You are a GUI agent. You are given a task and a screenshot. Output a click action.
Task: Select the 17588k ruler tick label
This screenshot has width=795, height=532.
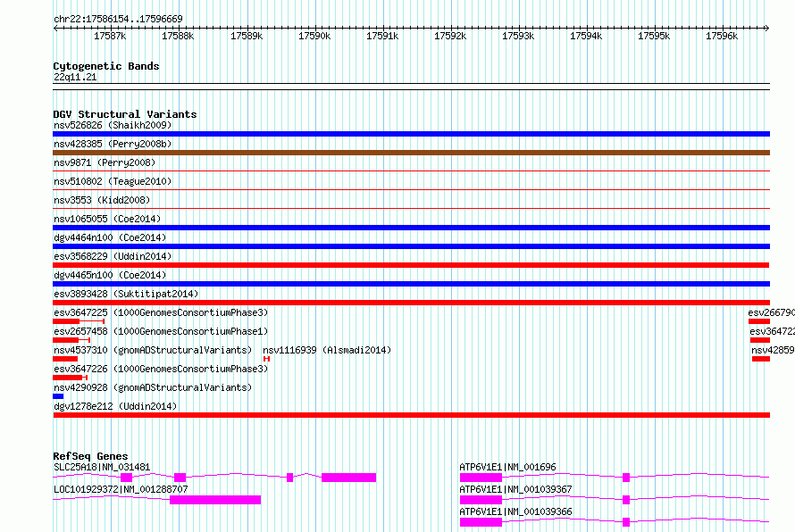click(178, 36)
